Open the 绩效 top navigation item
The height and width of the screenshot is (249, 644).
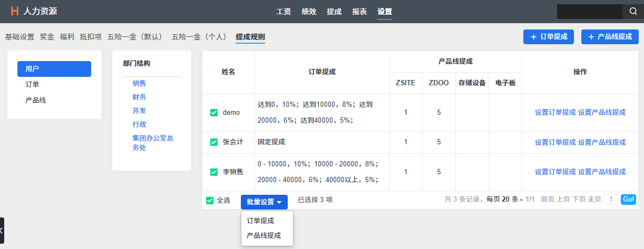pyautogui.click(x=309, y=12)
